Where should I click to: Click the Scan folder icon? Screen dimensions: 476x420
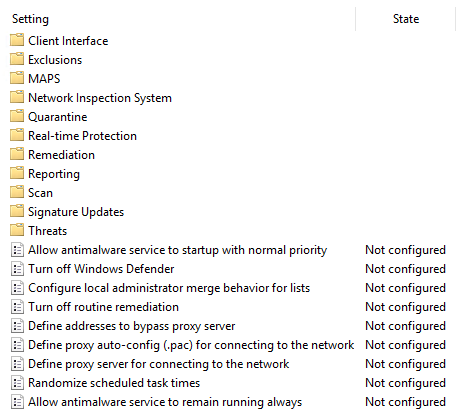pos(17,192)
